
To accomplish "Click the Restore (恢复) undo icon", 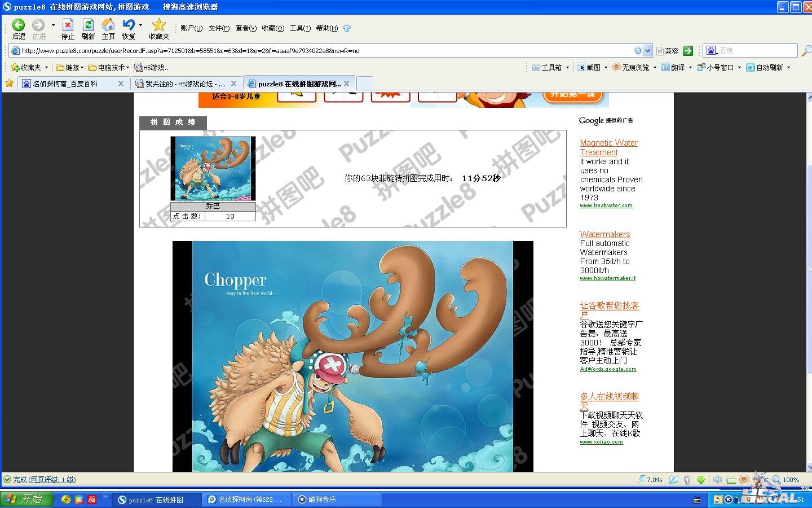I will pyautogui.click(x=129, y=25).
